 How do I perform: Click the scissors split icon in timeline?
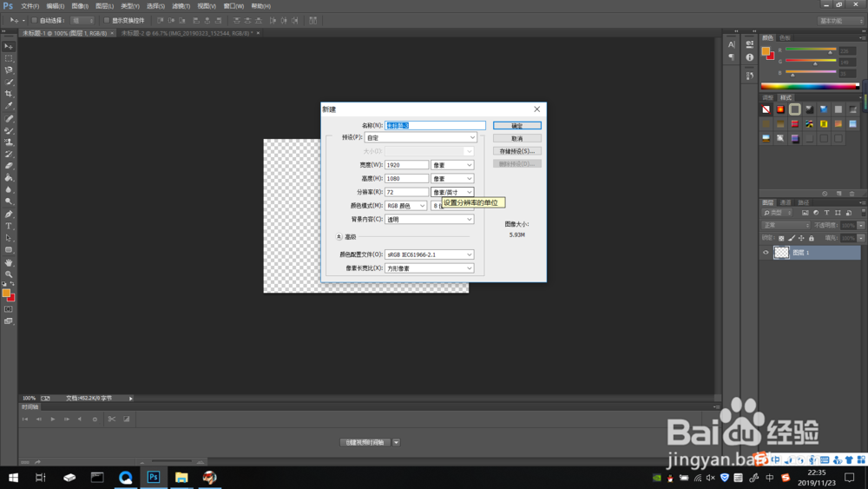click(111, 420)
